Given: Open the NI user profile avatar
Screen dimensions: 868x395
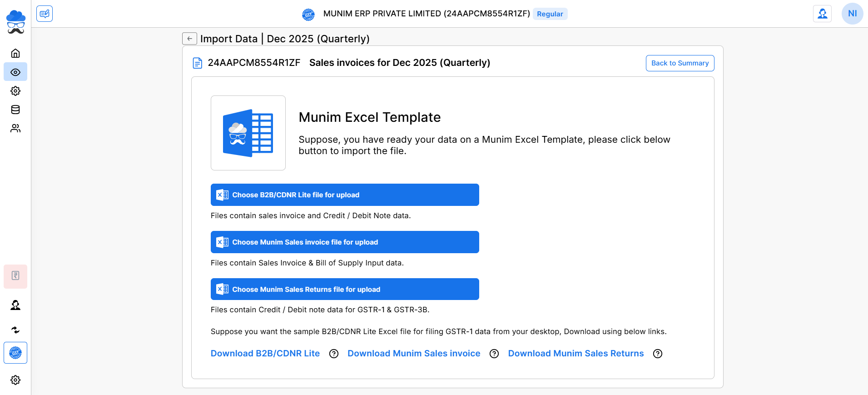Looking at the screenshot, I should [852, 14].
